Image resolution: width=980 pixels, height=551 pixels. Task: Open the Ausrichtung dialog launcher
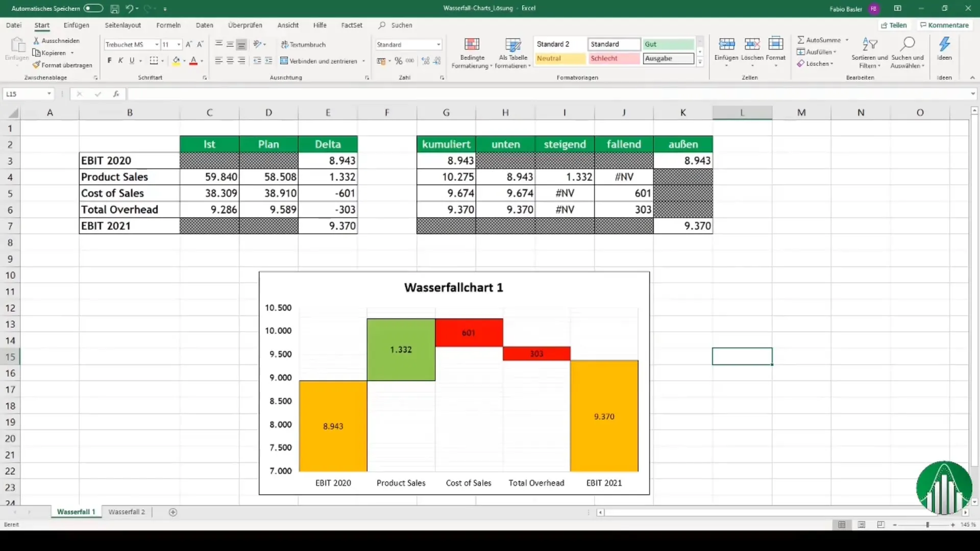click(367, 78)
